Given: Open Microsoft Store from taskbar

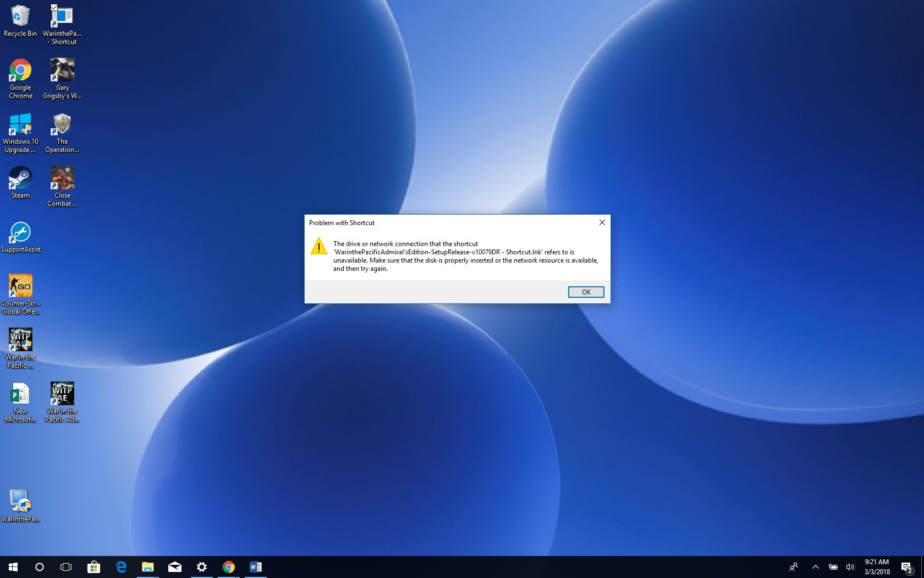Looking at the screenshot, I should tap(94, 567).
